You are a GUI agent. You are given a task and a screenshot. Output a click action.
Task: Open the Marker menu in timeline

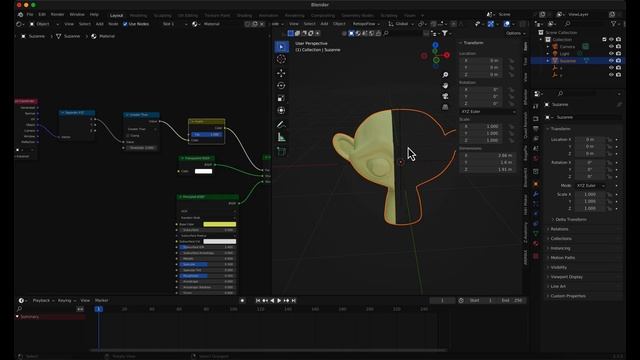[x=102, y=300]
